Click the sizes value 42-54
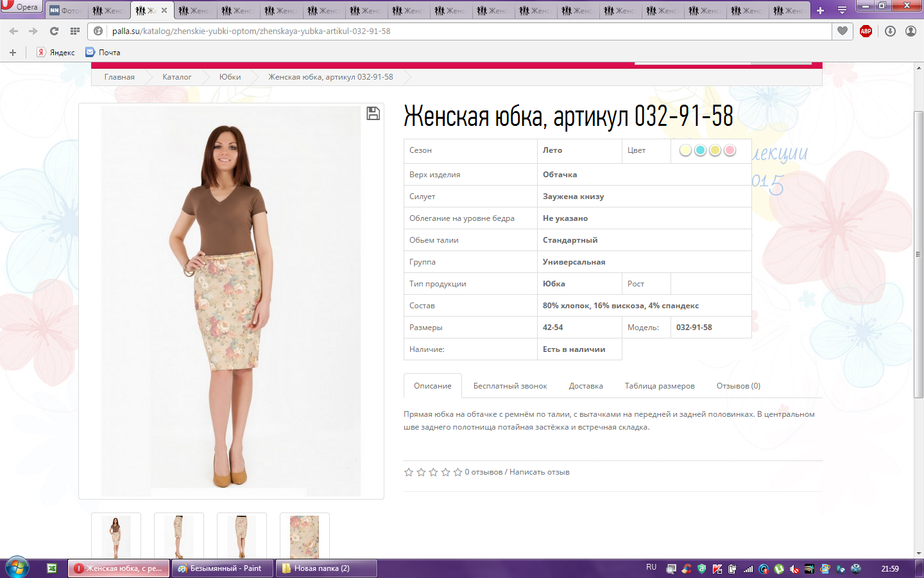The height and width of the screenshot is (578, 924). point(553,328)
